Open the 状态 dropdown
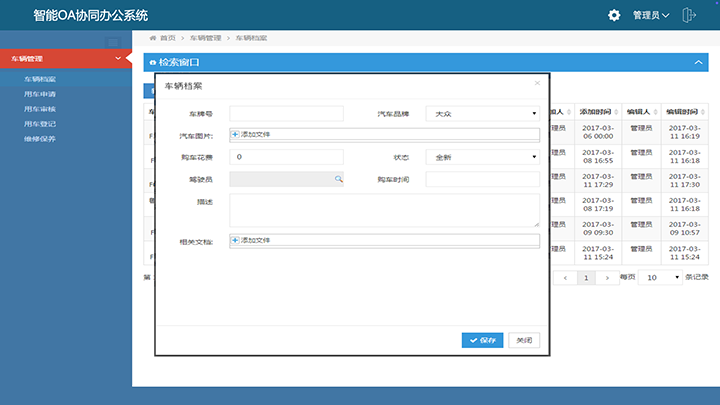Image resolution: width=720 pixels, height=405 pixels. [x=482, y=157]
